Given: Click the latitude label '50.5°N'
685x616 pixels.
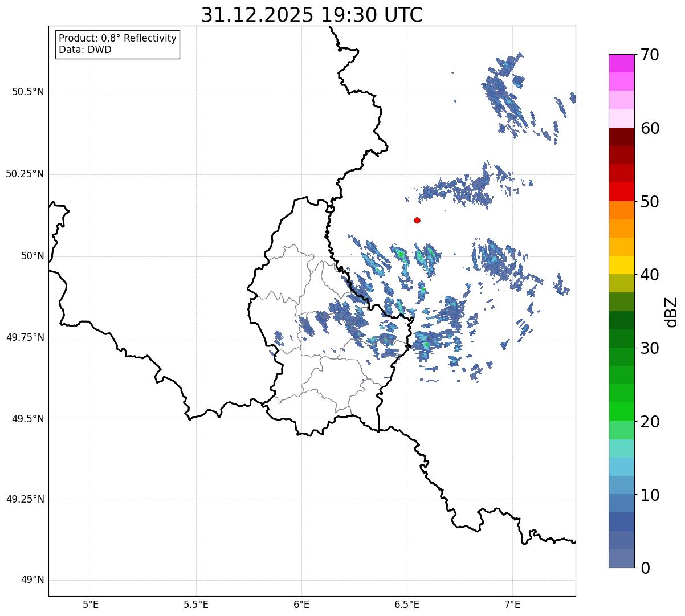Looking at the screenshot, I should [27, 92].
